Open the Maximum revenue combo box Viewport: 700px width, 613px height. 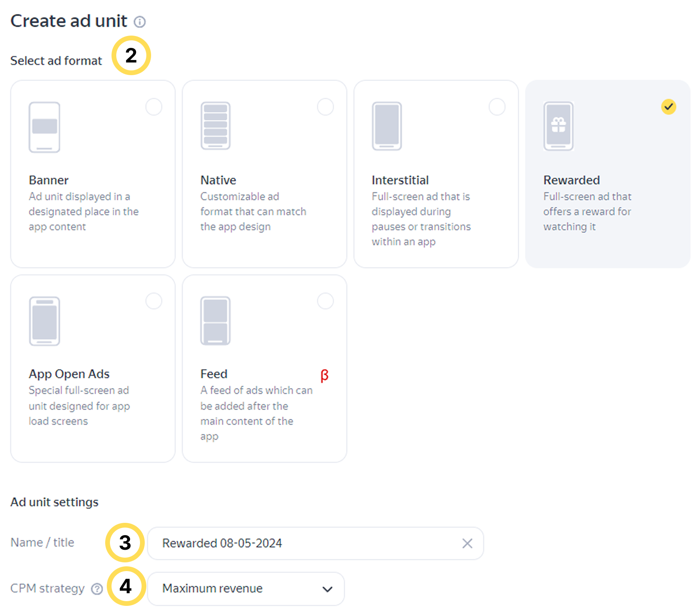pos(237,588)
